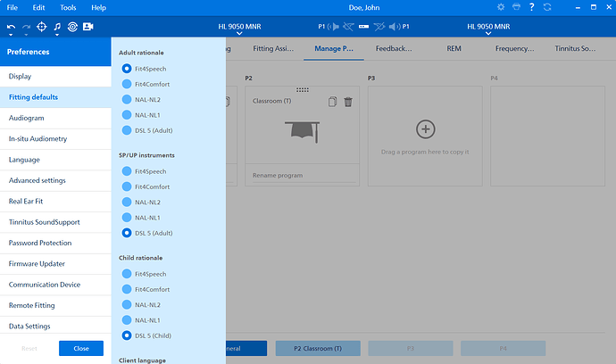Select NAL-NL1 under SP/UP instruments
The width and height of the screenshot is (616, 364).
pos(127,218)
